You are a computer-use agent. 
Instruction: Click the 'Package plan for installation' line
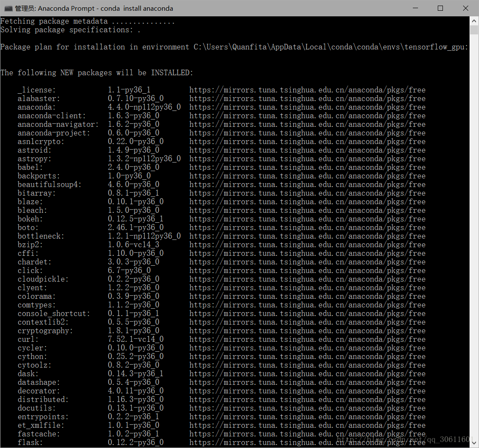coord(234,47)
